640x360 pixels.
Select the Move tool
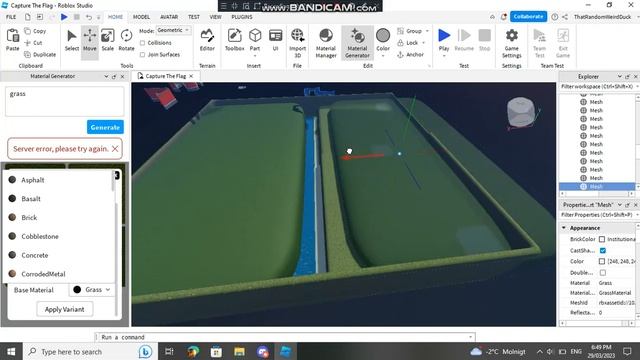[90, 41]
